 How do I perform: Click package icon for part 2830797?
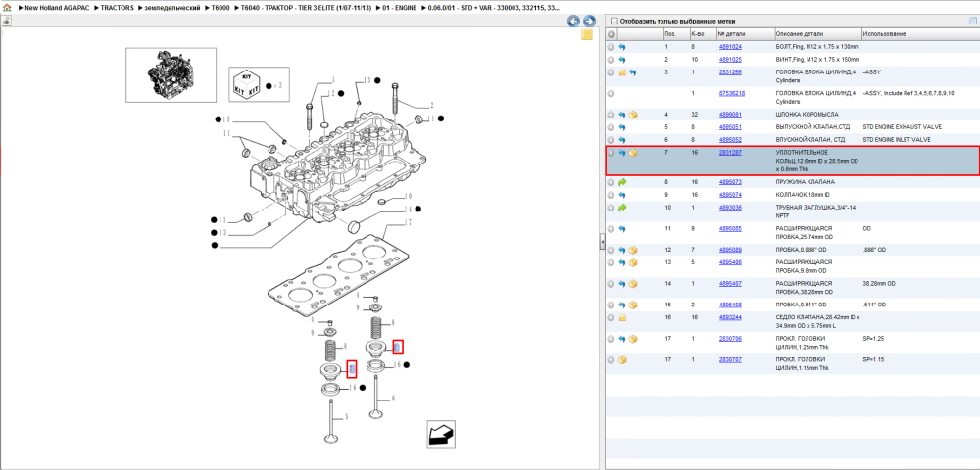click(622, 360)
